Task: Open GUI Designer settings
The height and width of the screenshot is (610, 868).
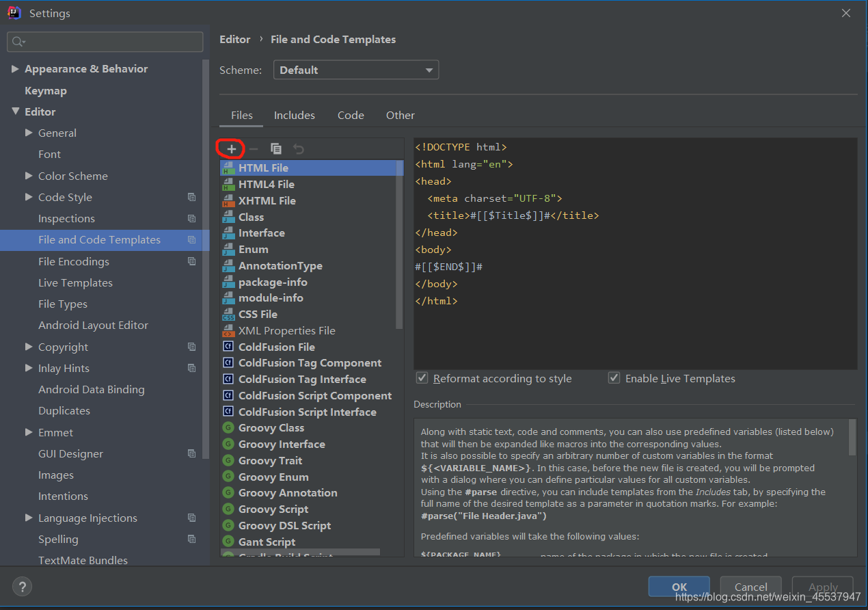Action: tap(70, 453)
